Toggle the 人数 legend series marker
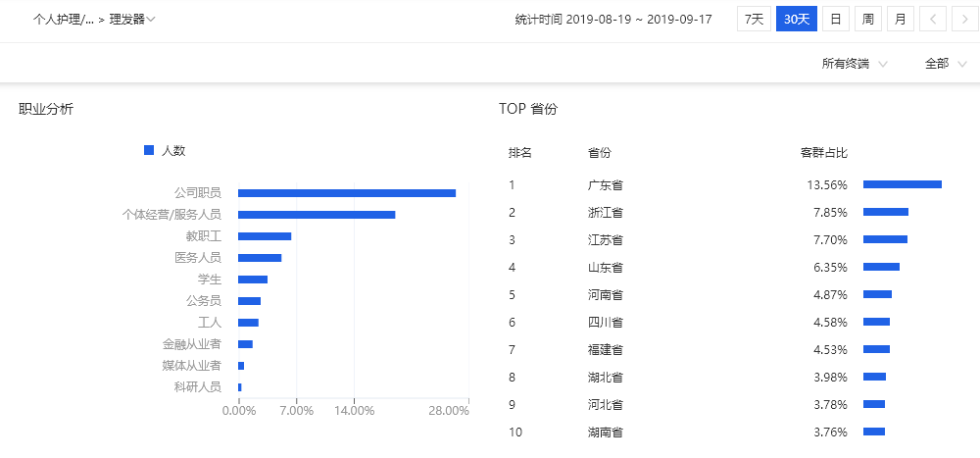 click(149, 150)
